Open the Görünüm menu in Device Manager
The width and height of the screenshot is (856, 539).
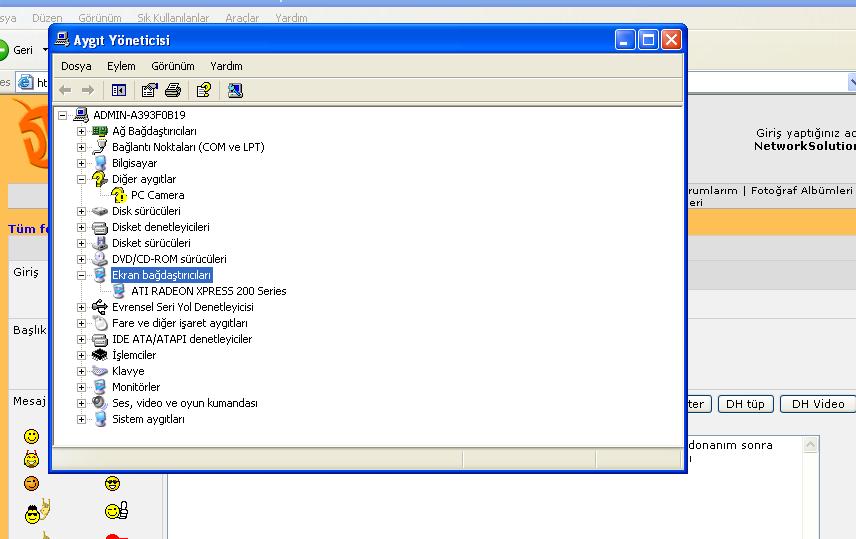click(172, 66)
